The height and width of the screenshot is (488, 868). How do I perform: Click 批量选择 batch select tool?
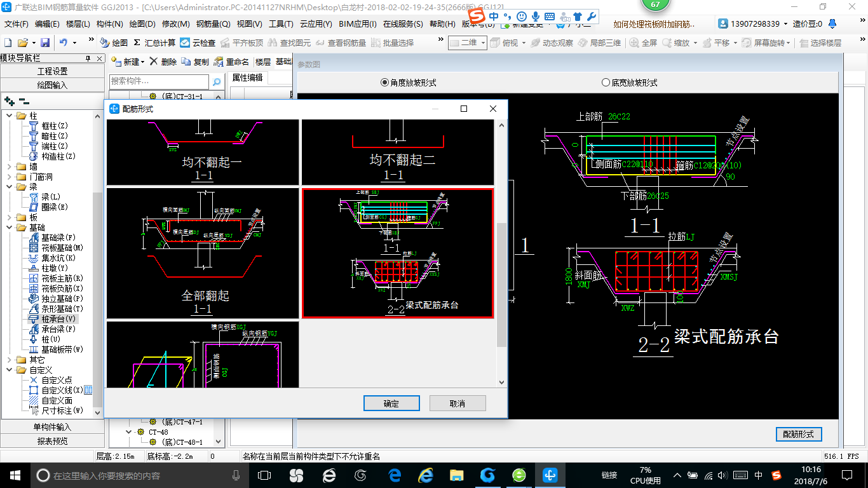click(392, 43)
